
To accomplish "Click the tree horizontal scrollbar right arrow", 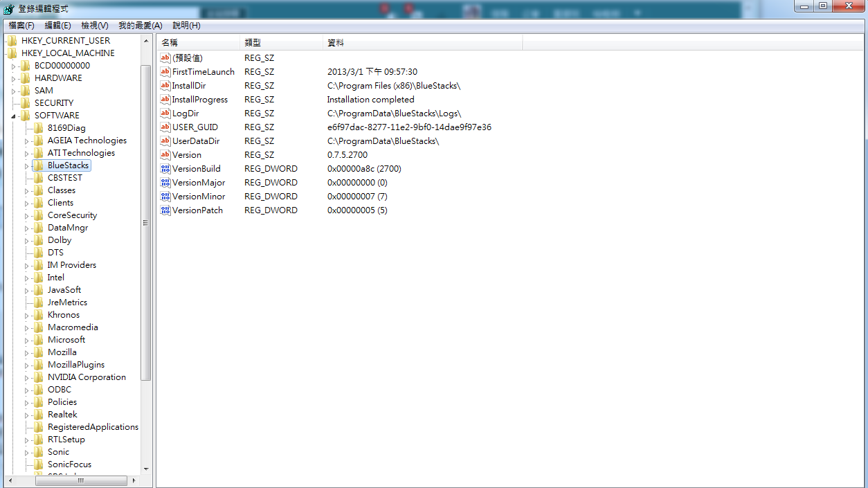I will 134,480.
